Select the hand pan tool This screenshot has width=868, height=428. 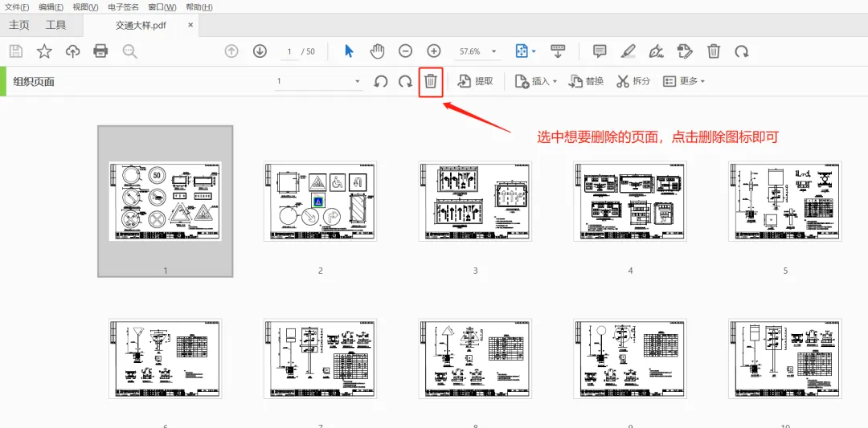pyautogui.click(x=377, y=51)
